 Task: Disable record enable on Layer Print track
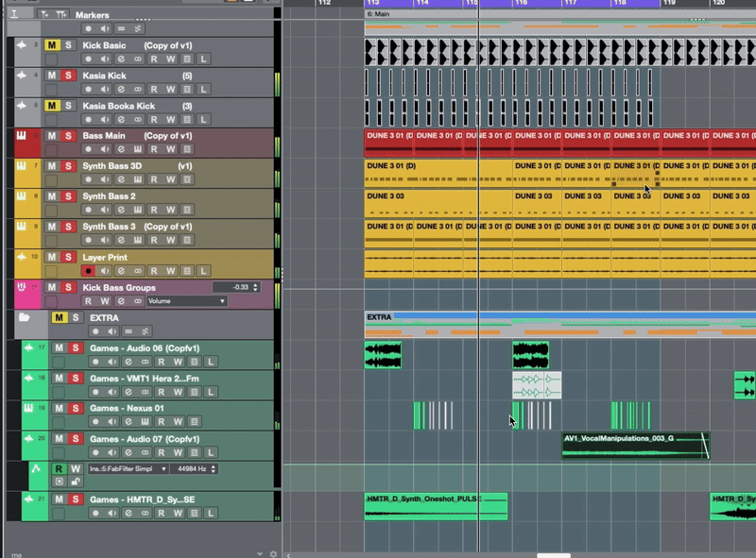coord(89,271)
